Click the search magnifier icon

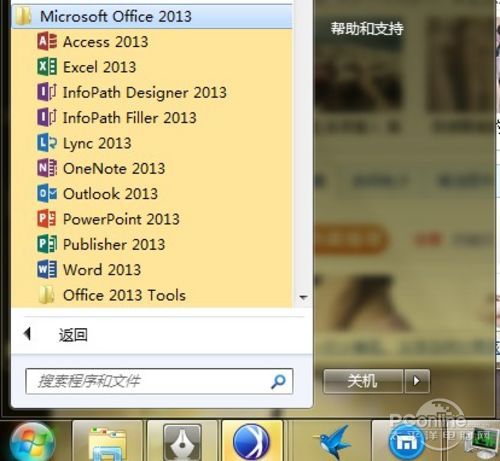click(278, 381)
